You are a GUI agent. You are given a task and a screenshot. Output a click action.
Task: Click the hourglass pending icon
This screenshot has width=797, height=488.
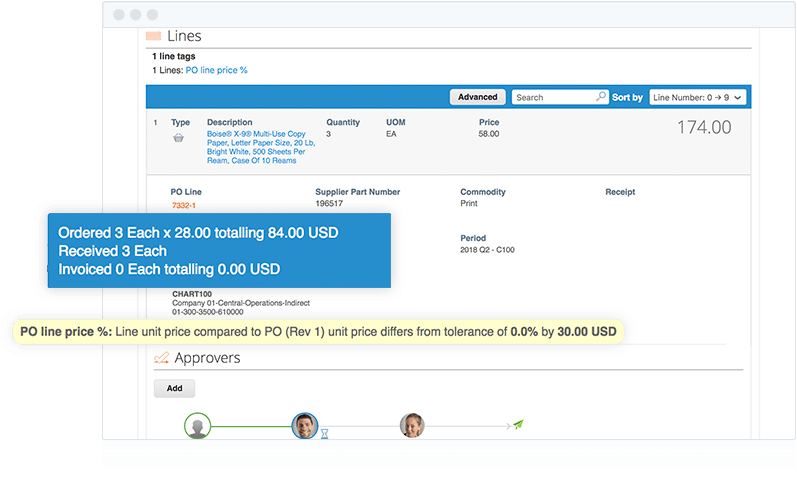point(324,436)
